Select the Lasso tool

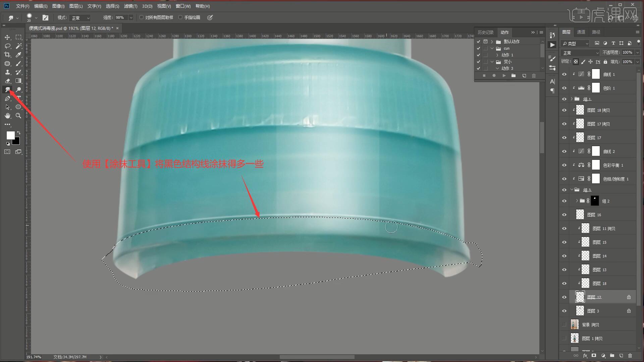point(7,46)
